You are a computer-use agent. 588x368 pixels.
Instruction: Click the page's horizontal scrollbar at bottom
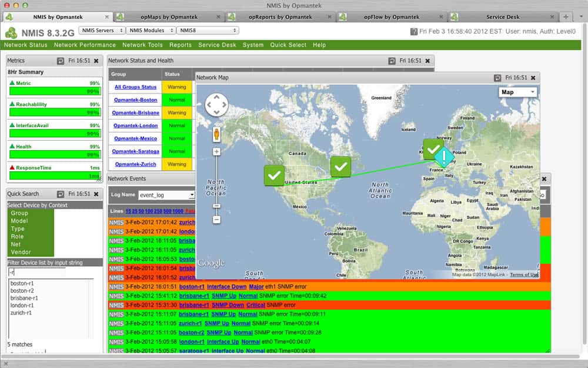click(290, 356)
